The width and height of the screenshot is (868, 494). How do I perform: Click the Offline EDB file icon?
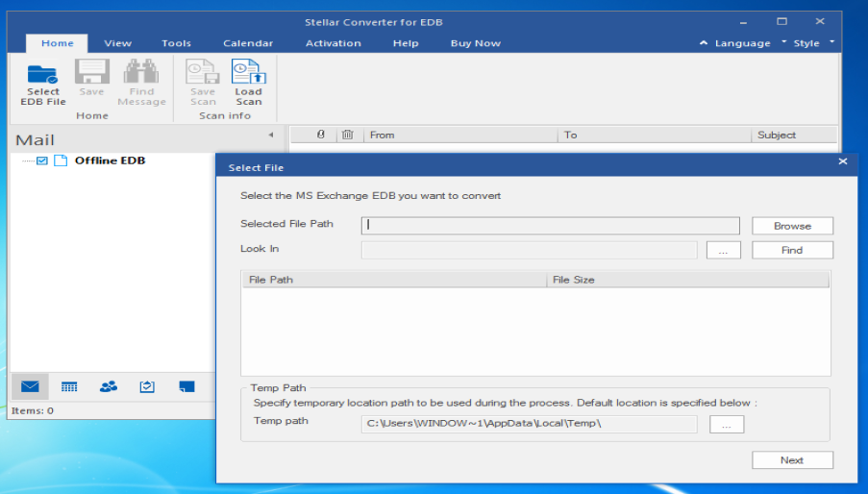pyautogui.click(x=61, y=161)
